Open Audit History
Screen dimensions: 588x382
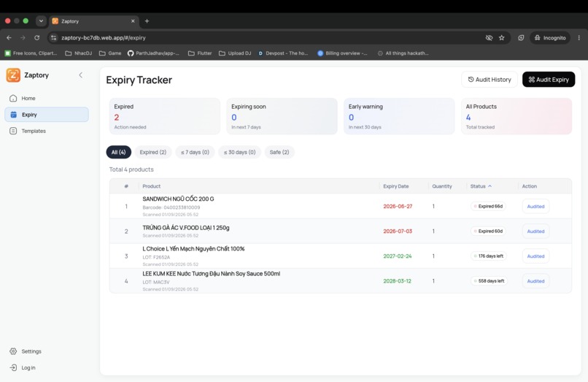click(490, 80)
